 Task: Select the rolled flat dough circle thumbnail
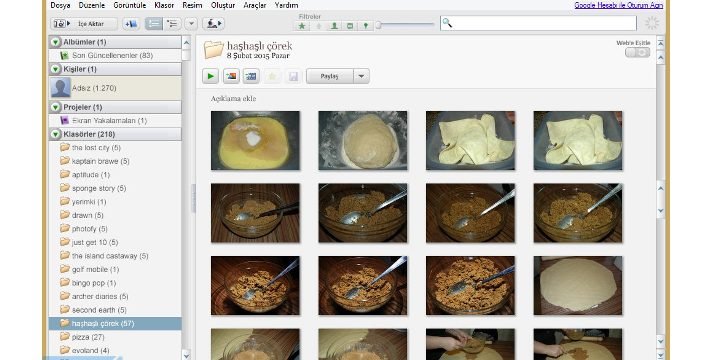(578, 286)
